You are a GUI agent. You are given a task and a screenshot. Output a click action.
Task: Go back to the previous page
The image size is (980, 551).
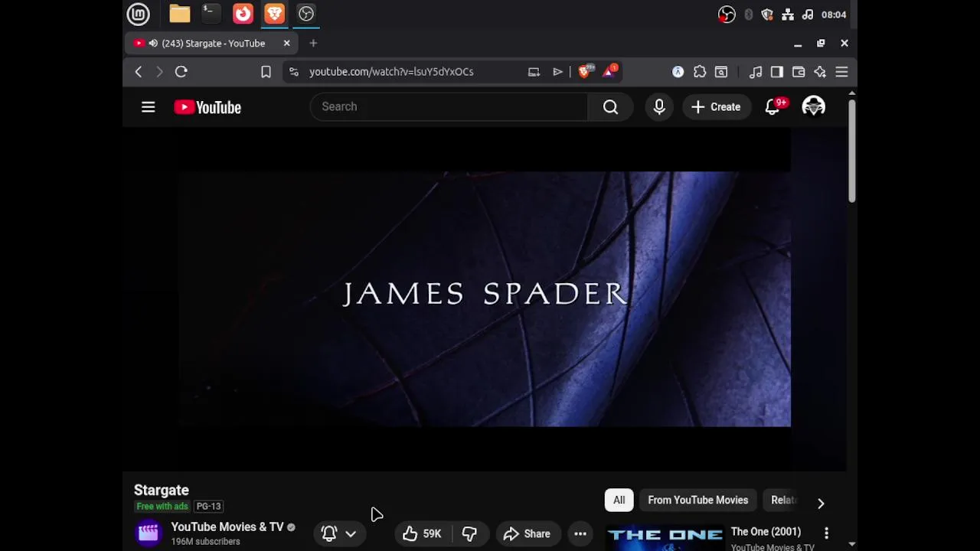(x=139, y=72)
